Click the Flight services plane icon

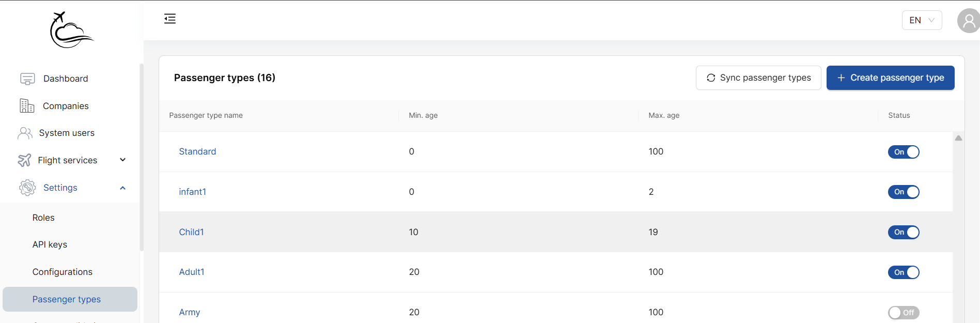coord(24,160)
